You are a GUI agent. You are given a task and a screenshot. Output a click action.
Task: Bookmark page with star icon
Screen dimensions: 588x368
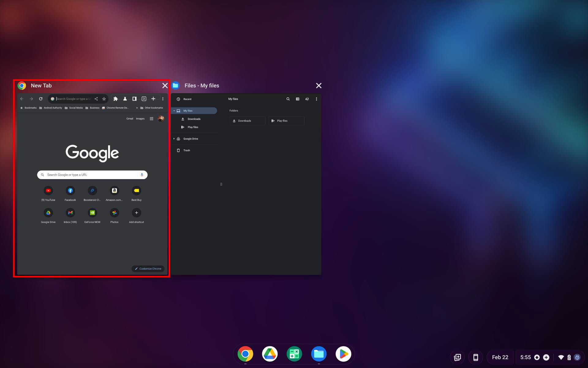(x=104, y=99)
